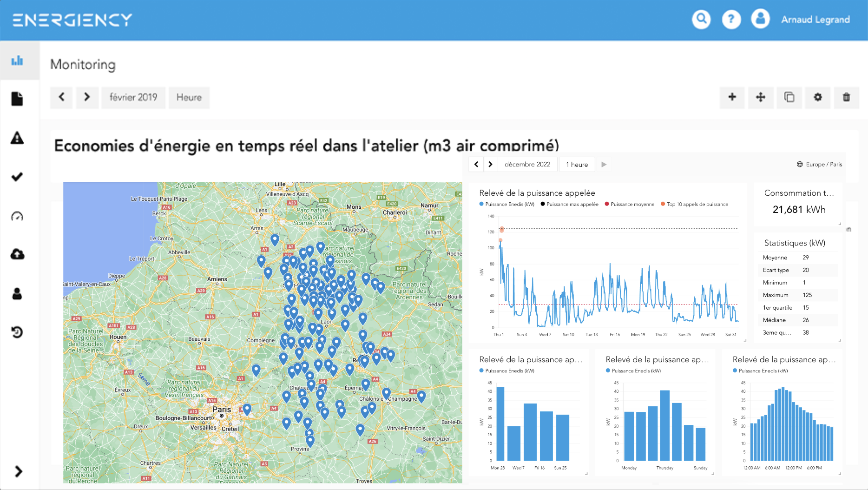This screenshot has height=490, width=868.
Task: Open the gauge speedometer icon in sidebar
Action: click(17, 216)
